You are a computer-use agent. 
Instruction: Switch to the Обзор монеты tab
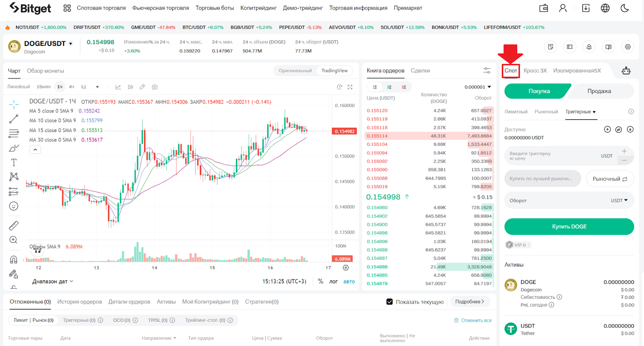(45, 71)
